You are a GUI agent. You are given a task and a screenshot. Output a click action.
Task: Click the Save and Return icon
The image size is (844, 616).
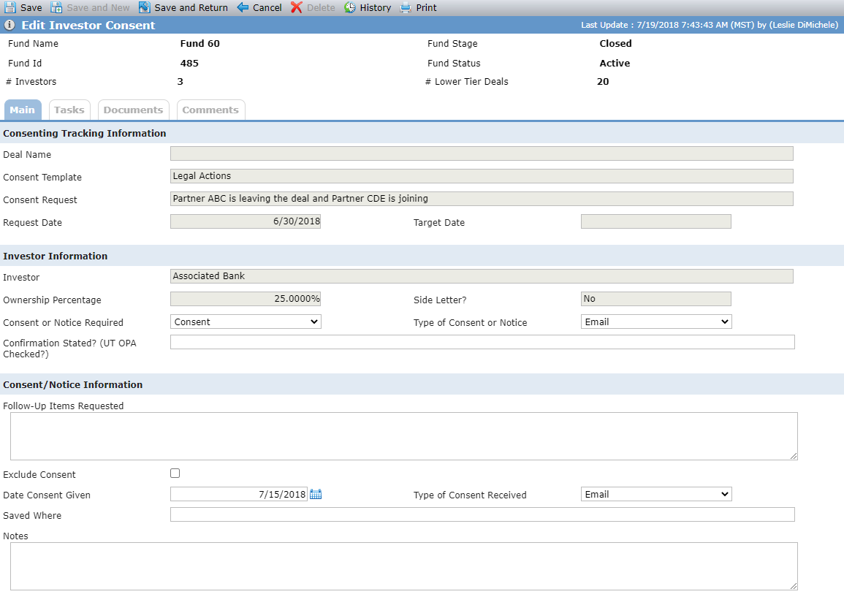point(144,7)
